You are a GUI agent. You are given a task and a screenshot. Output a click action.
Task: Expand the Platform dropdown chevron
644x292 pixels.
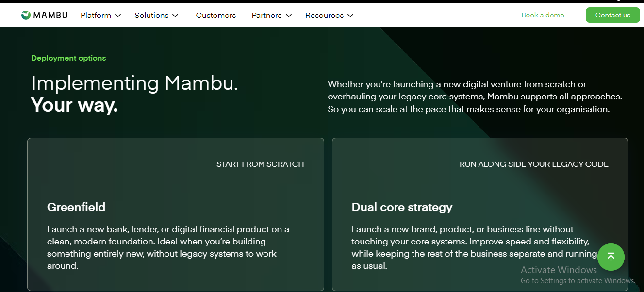(117, 16)
